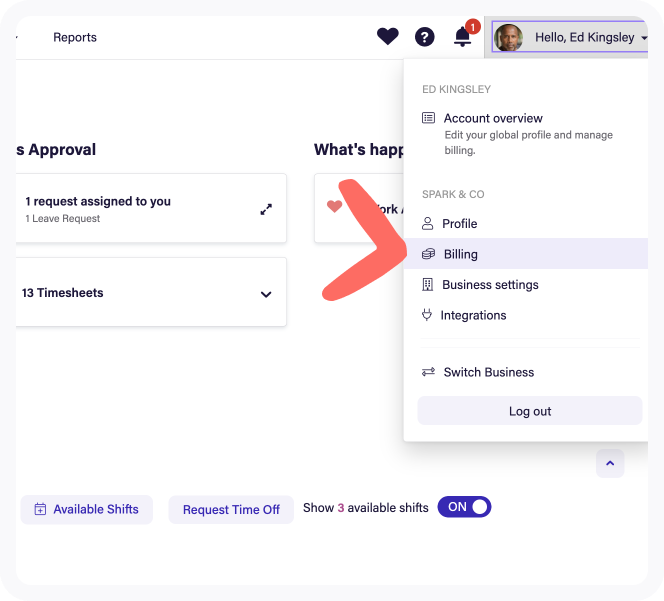This screenshot has height=601, width=664.
Task: Click the Log out button
Action: 530,410
